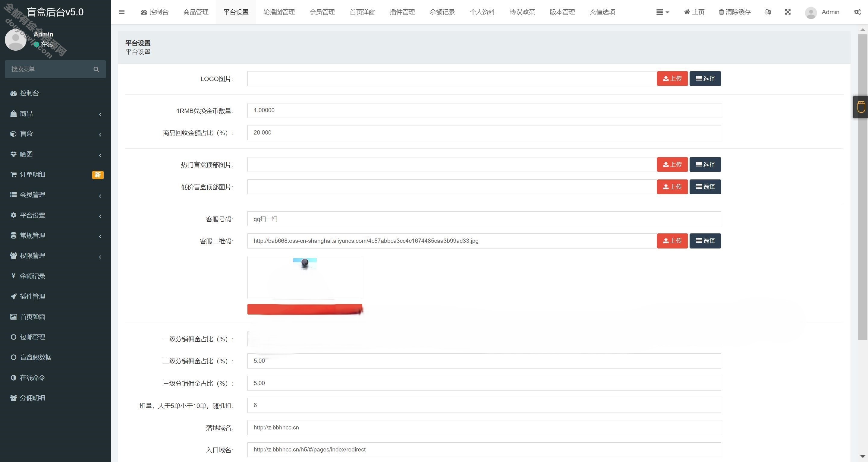Click 选择 for 热门盲盒顶部图片
This screenshot has height=462, width=868.
coord(705,165)
